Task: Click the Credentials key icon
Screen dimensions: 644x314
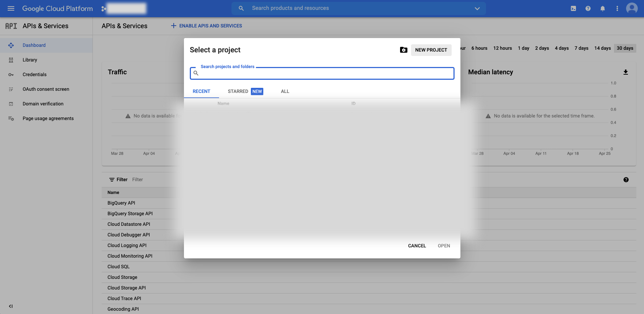Action: [11, 75]
